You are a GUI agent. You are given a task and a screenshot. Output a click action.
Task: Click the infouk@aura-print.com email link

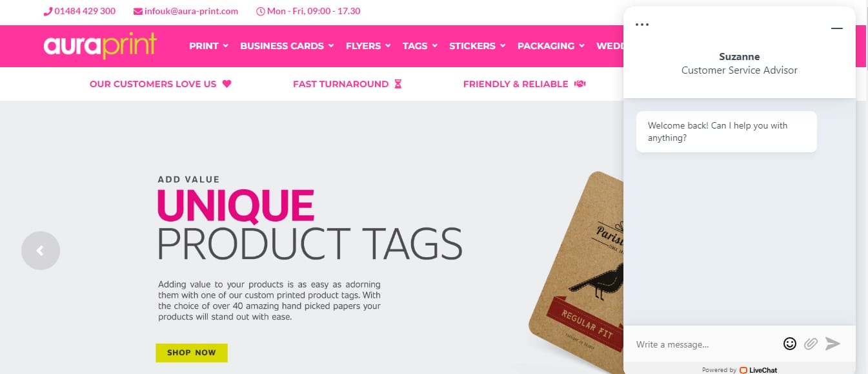tap(191, 11)
